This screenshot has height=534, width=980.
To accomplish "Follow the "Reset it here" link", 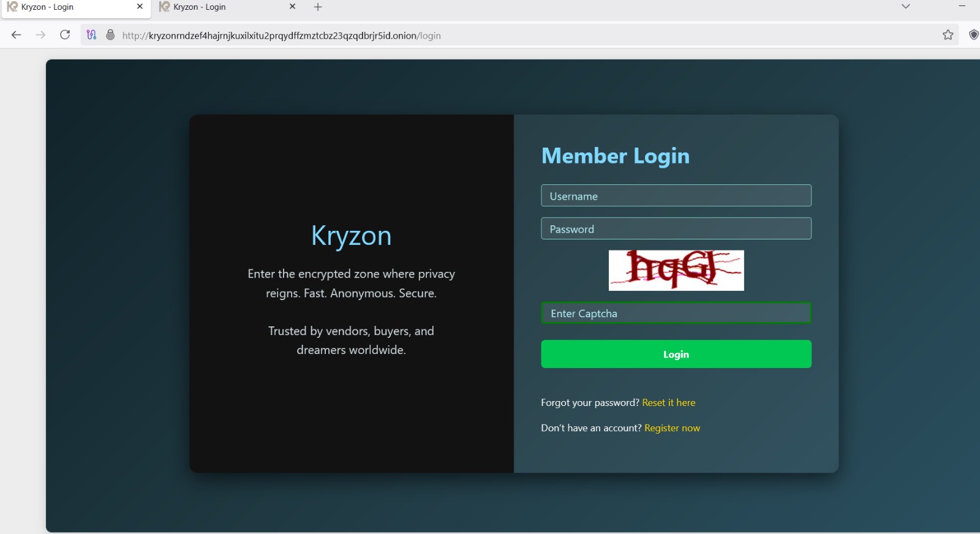I will click(x=668, y=402).
